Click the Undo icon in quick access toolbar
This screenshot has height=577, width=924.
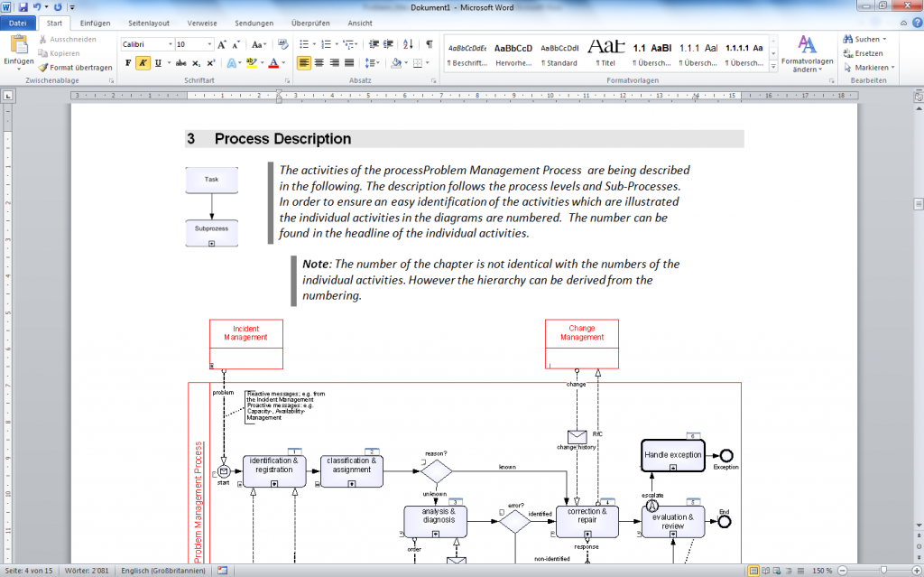click(x=36, y=7)
